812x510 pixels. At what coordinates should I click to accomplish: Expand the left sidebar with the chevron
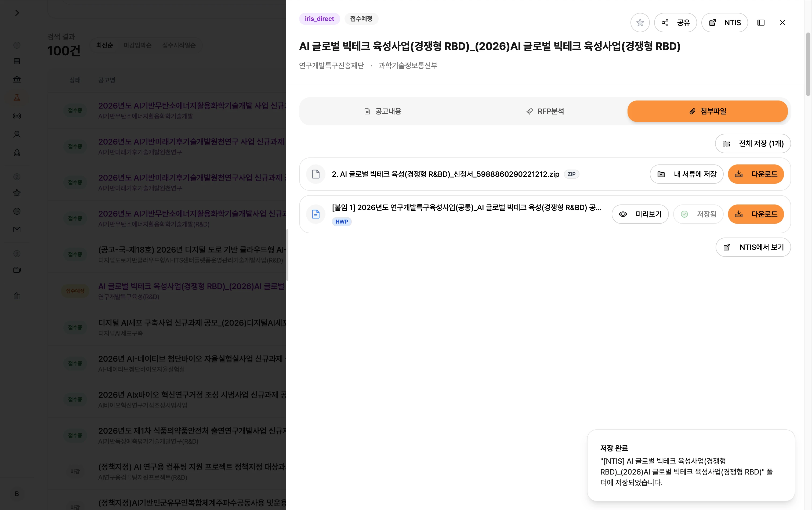pyautogui.click(x=17, y=13)
